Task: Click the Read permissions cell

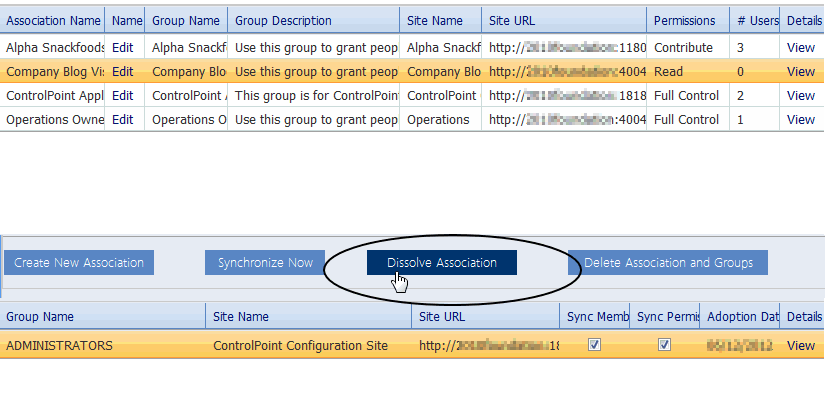Action: click(688, 72)
